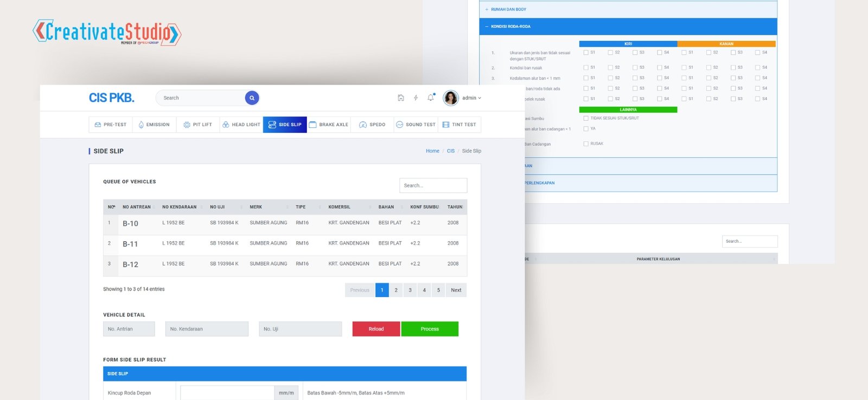Screen dimensions: 868x400
Task: Click the queue of vehicles search field
Action: click(x=433, y=185)
